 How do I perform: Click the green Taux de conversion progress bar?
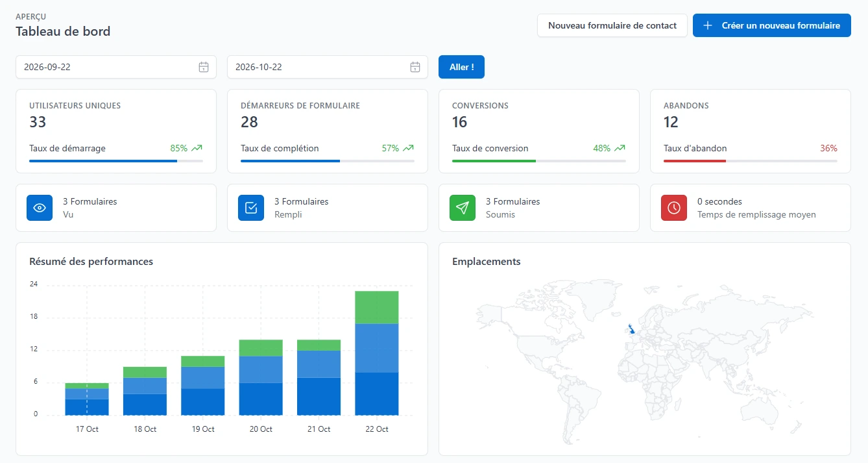[539, 161]
